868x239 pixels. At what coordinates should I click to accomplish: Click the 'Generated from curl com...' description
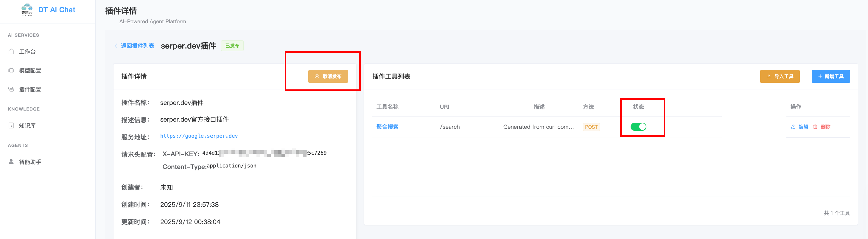(x=539, y=127)
